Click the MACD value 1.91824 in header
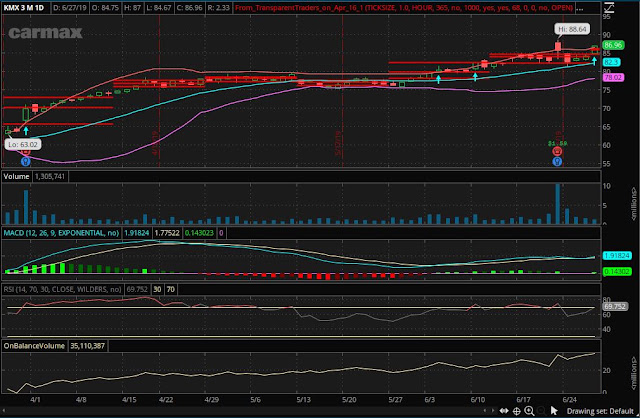Viewport: 640px width, 418px height. pyautogui.click(x=137, y=233)
